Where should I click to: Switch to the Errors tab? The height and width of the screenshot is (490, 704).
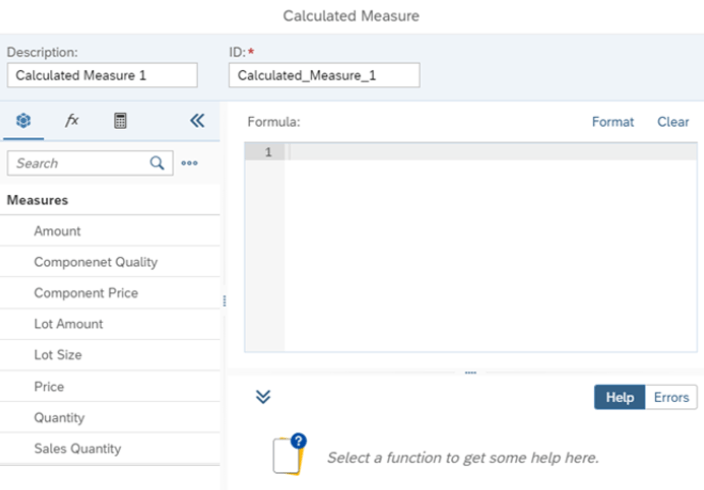(x=671, y=397)
